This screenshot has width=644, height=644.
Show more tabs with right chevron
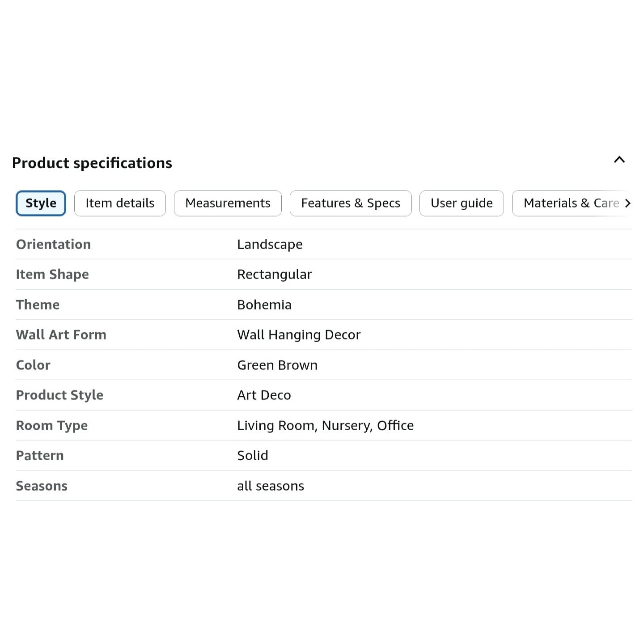tap(627, 203)
